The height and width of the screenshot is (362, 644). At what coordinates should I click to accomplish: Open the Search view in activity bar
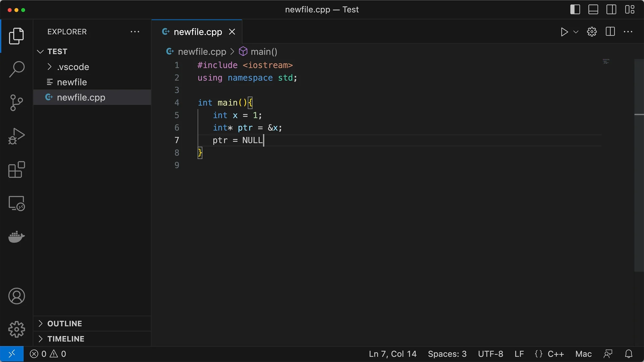(x=16, y=69)
